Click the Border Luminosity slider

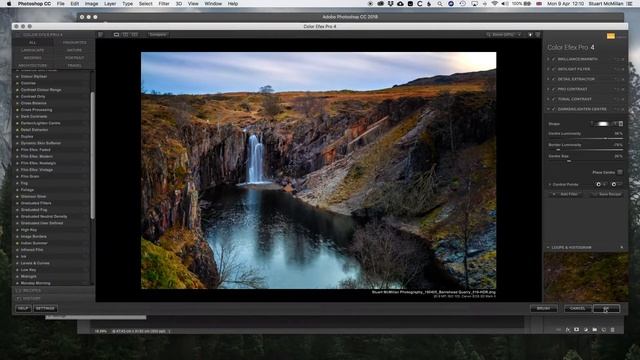coord(585,150)
